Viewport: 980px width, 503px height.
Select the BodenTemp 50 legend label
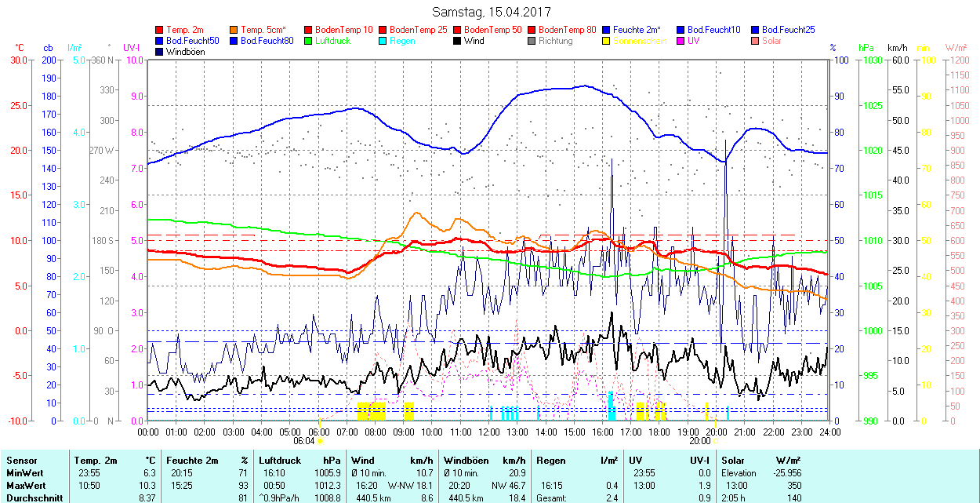[493, 30]
